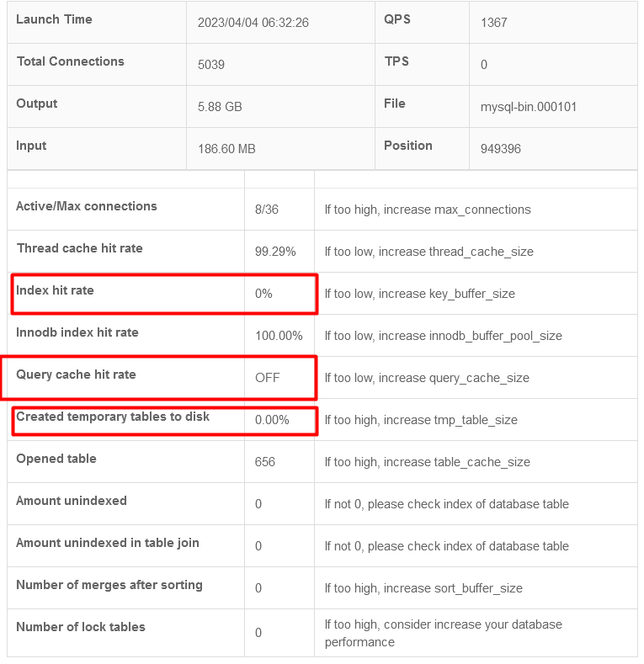Select the Created temporary tables to disk label
Image resolution: width=644 pixels, height=664 pixels.
click(113, 417)
